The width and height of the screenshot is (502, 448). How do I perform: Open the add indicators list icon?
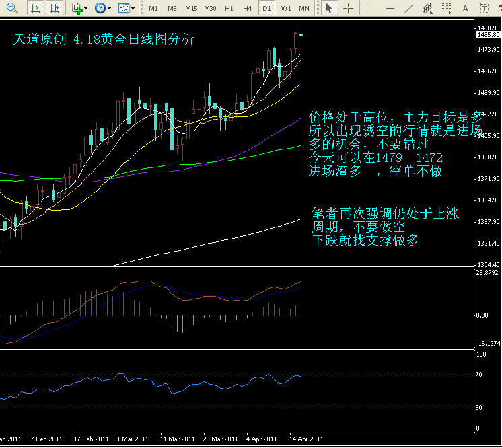77,8
